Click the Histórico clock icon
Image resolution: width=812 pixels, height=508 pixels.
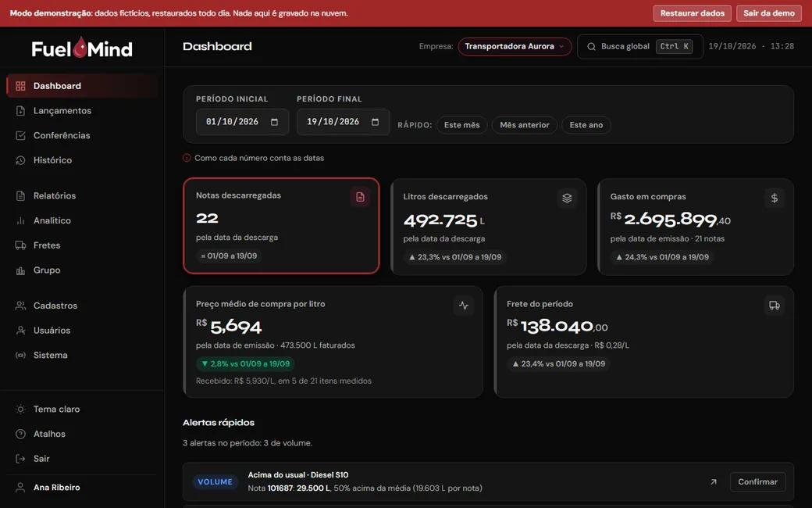(x=21, y=161)
